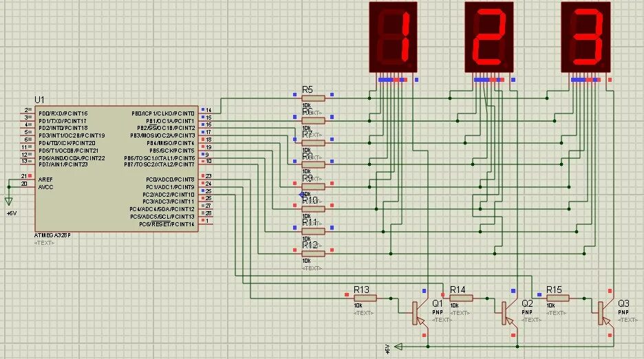Select the R15 base resistor symbol

[x=558, y=298]
